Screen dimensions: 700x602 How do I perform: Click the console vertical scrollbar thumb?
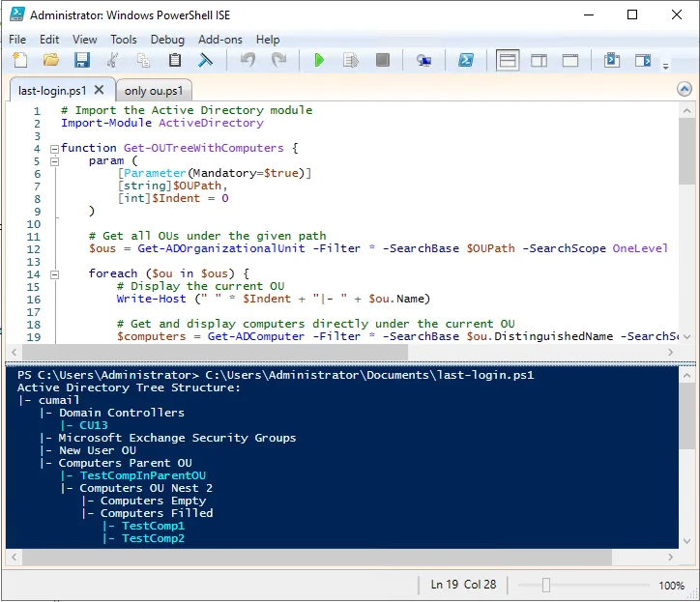coord(686,416)
